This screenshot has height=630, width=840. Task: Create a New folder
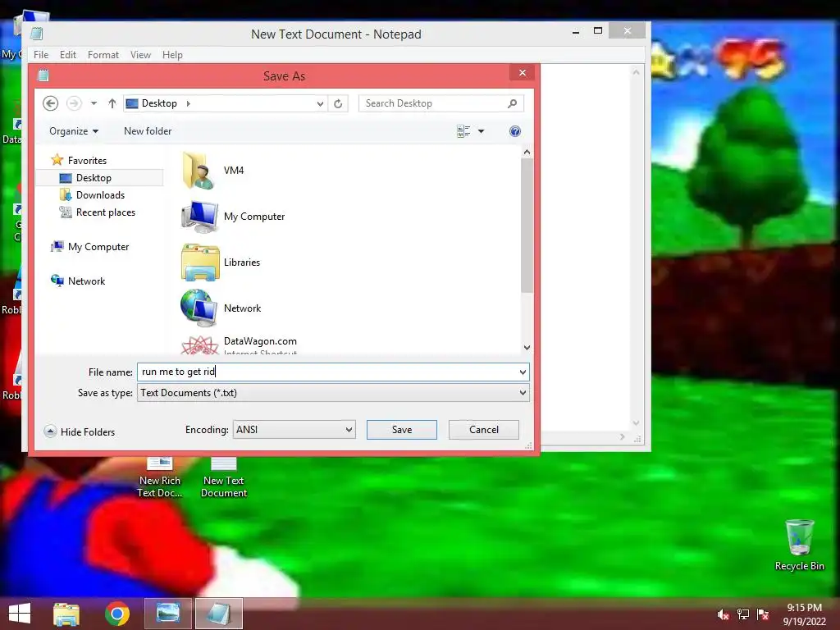click(x=148, y=131)
